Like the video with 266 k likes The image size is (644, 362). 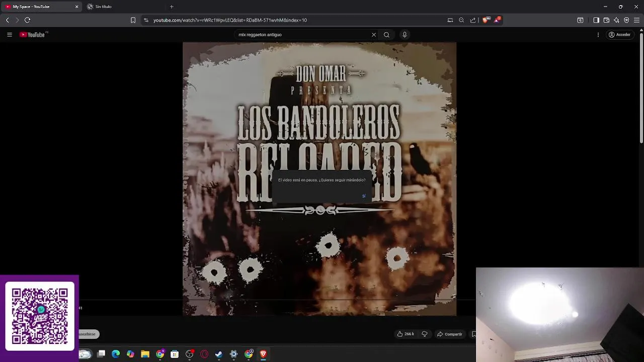click(406, 334)
